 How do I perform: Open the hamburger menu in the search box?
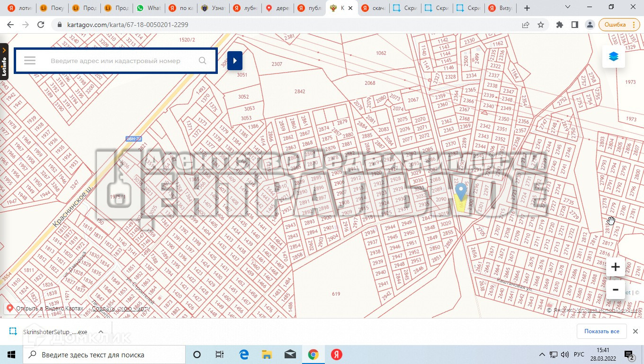(30, 61)
